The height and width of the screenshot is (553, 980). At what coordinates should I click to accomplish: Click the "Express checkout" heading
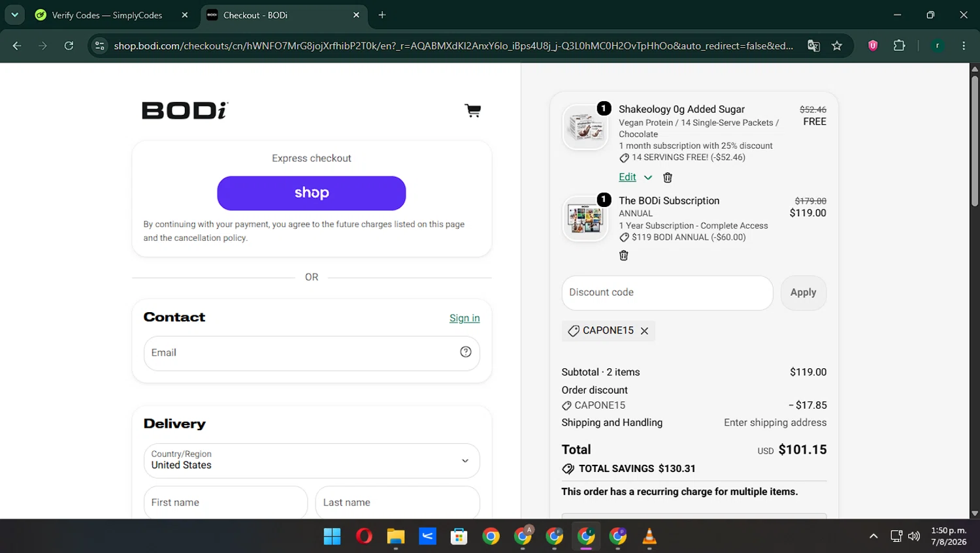tap(312, 159)
